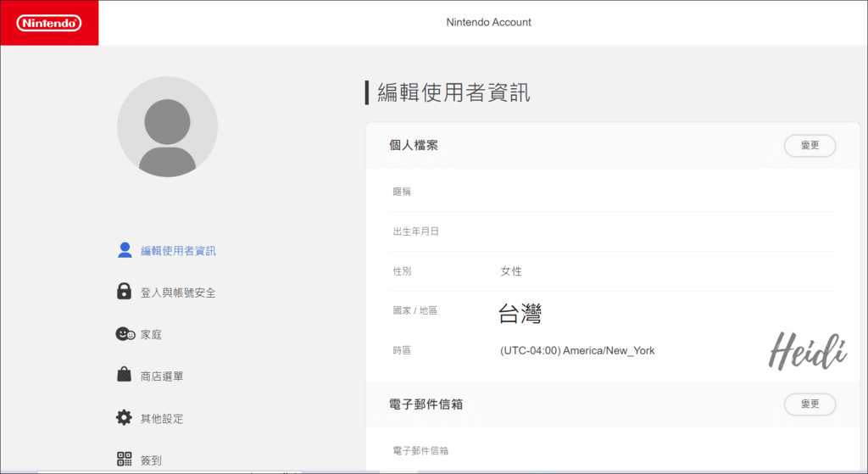Open the 家庭 menu item
The height and width of the screenshot is (474, 868).
(151, 335)
